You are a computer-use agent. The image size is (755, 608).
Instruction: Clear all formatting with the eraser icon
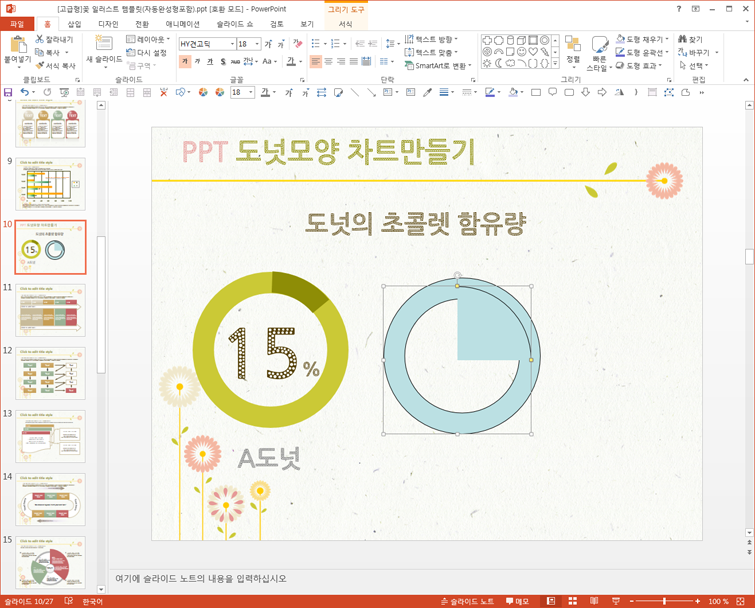click(x=298, y=44)
